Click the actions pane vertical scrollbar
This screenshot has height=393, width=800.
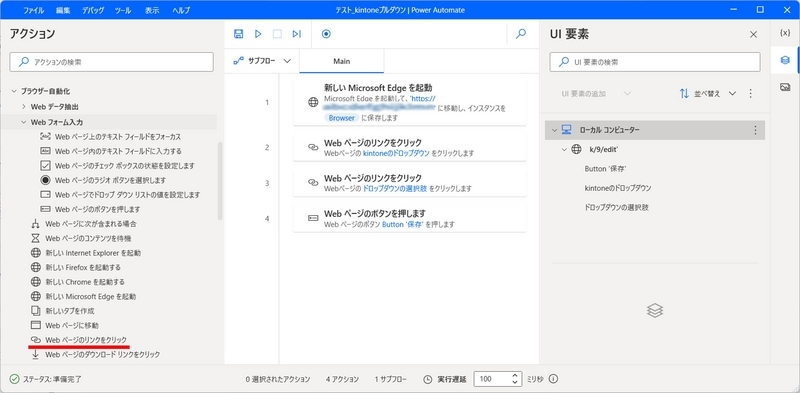coord(220,181)
